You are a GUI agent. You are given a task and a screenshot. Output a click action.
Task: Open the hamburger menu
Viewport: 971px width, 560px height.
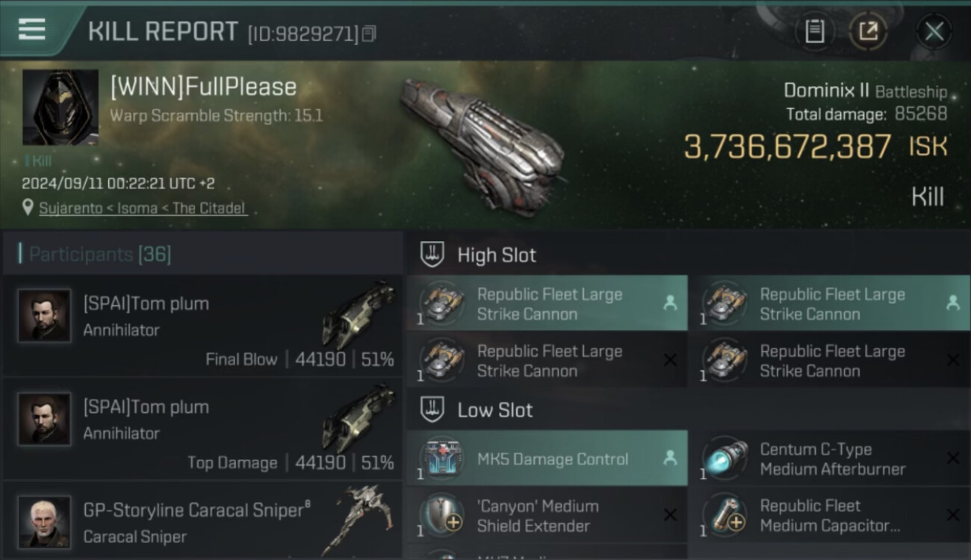point(32,30)
